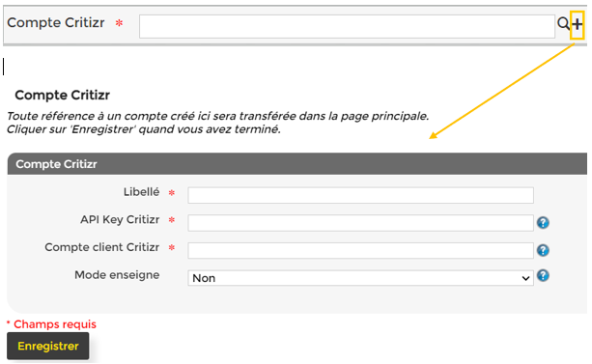Select the API Key Critizr input box

pos(360,223)
